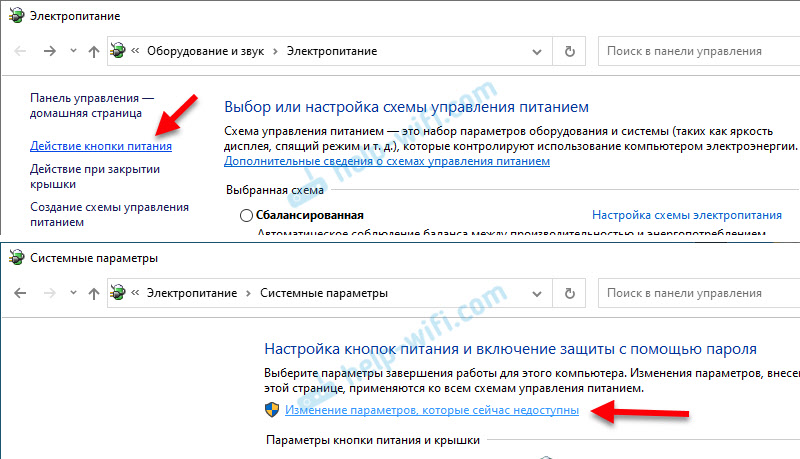Click Back arrow in the Системные параметры window
The image size is (800, 459).
click(21, 293)
